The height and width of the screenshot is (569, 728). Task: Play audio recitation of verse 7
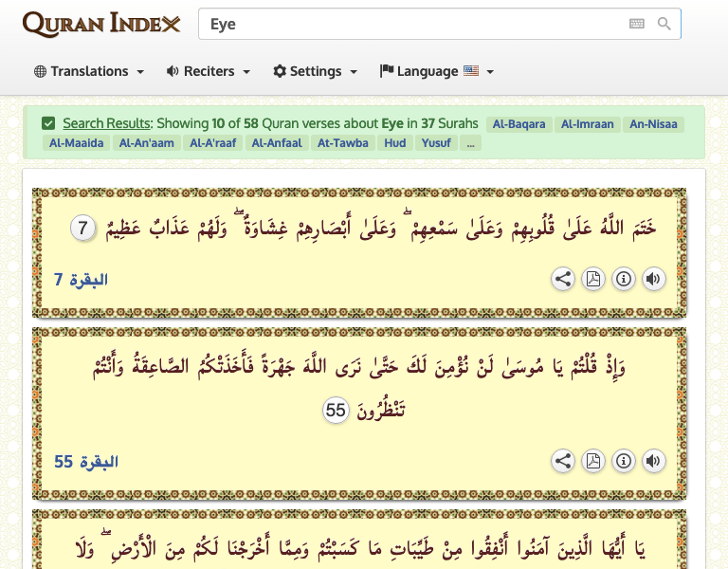653,279
